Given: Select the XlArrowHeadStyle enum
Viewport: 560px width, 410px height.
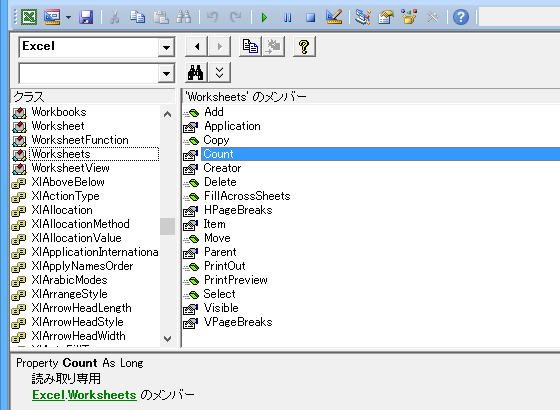Looking at the screenshot, I should point(78,322).
